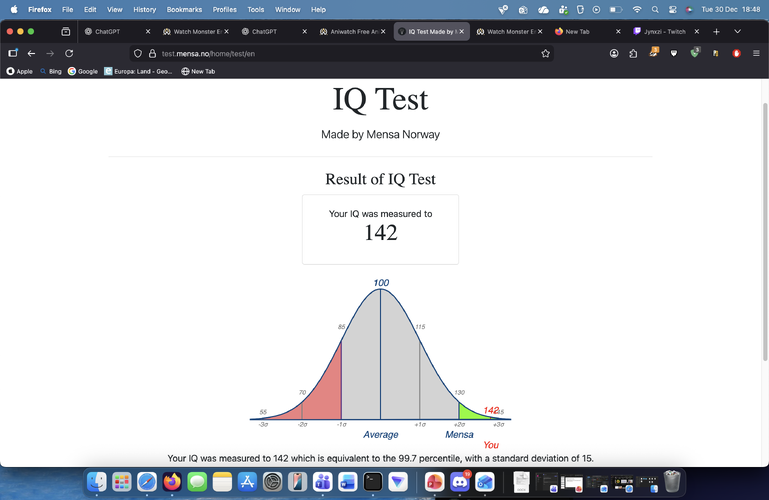Open Spotlight search in the menu bar
769x500 pixels.
click(655, 9)
